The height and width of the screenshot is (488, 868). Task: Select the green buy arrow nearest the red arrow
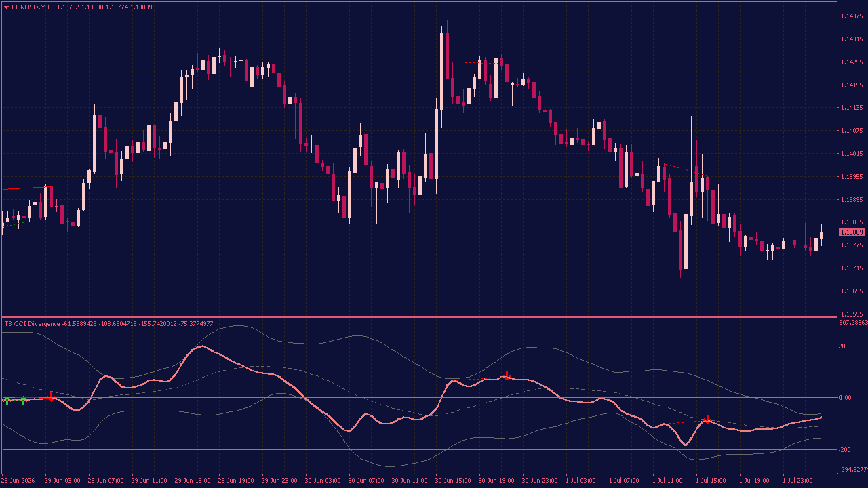pyautogui.click(x=23, y=401)
